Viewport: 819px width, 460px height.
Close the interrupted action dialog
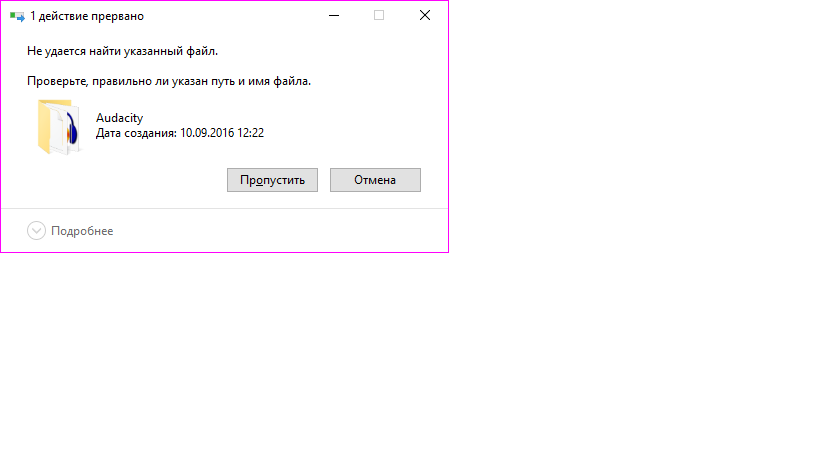point(425,16)
